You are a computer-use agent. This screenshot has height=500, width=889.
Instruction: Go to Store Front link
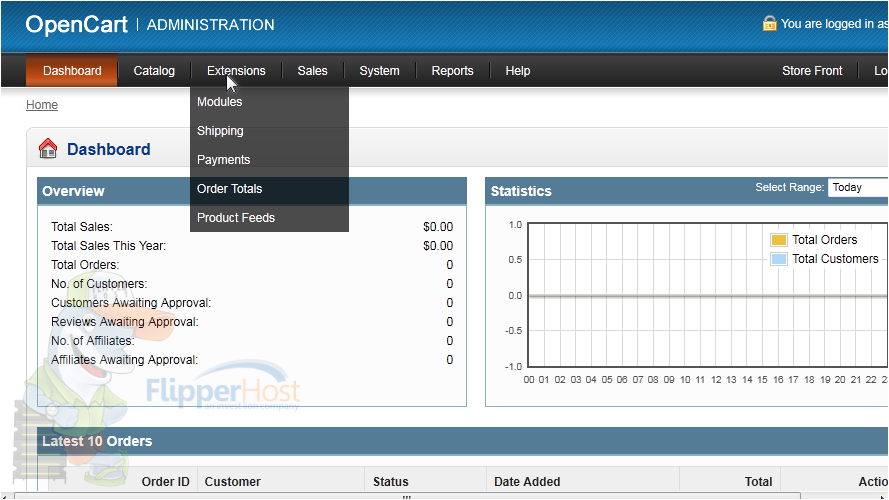tap(812, 71)
